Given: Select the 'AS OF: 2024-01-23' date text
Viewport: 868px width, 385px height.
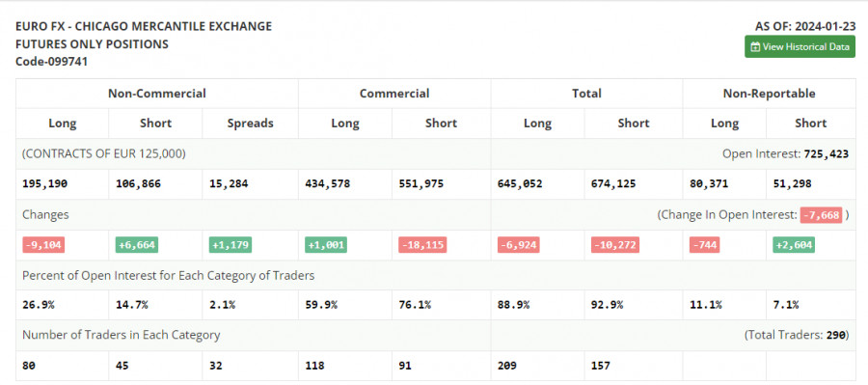Looking at the screenshot, I should click(805, 26).
